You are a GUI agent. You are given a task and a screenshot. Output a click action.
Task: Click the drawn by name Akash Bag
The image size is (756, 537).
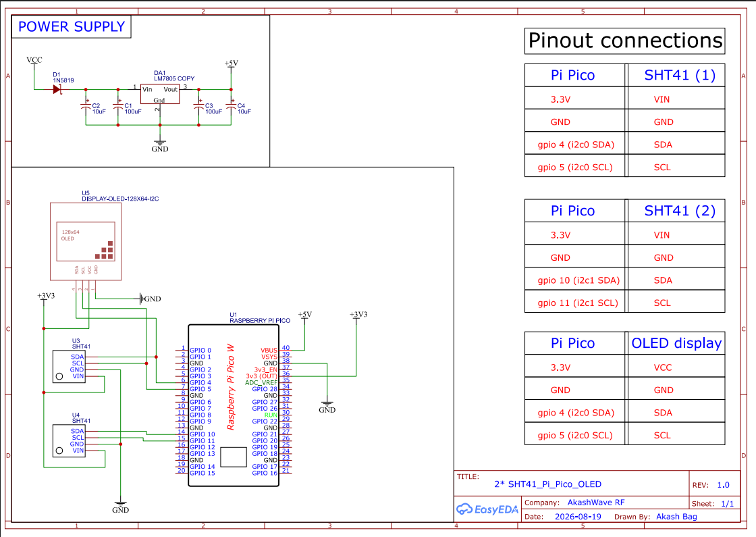(676, 517)
